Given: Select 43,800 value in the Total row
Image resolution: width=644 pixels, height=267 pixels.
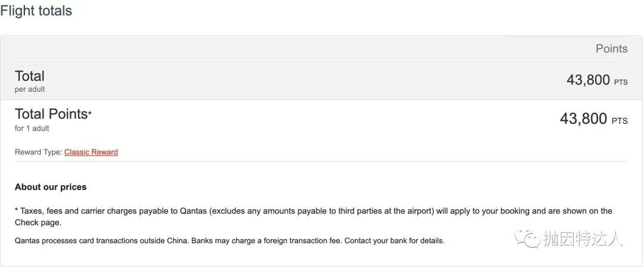Looking at the screenshot, I should [x=588, y=80].
